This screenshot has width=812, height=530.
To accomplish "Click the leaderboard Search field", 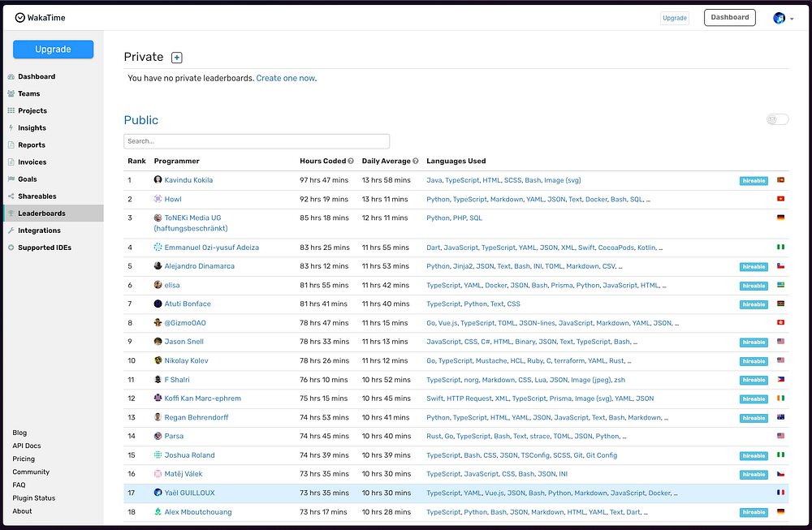I will pos(257,141).
